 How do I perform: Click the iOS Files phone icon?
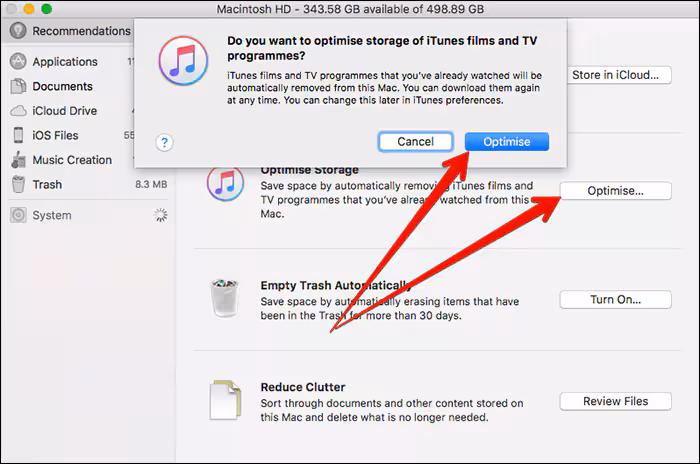point(18,135)
